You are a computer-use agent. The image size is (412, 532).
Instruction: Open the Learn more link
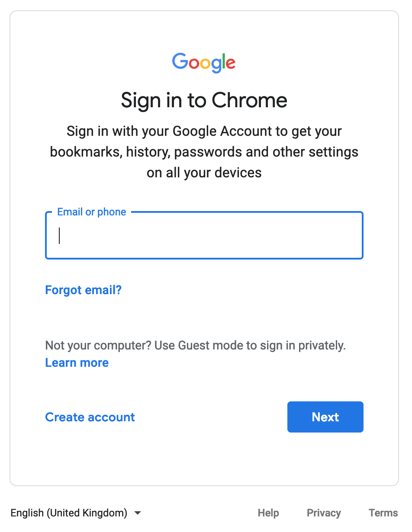(77, 362)
